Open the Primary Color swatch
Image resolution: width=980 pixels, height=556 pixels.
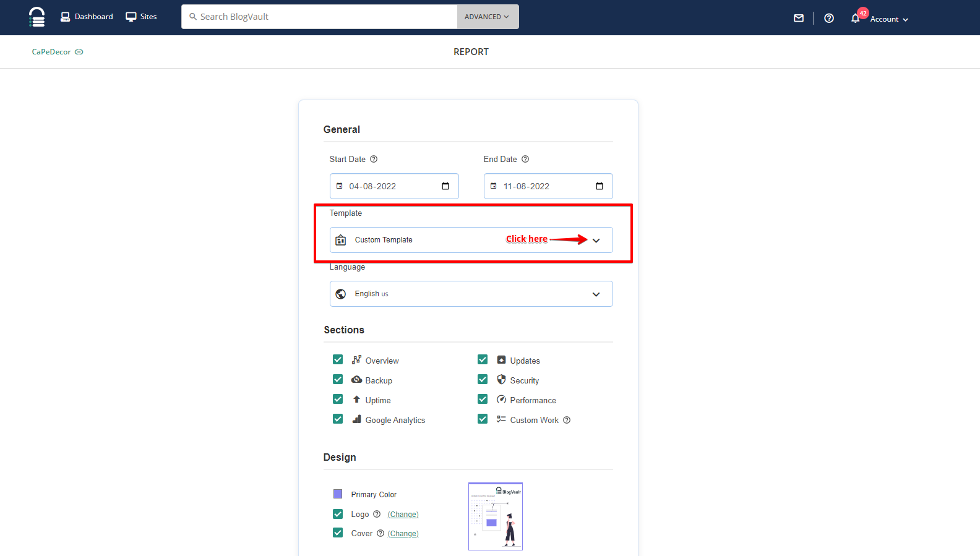(338, 494)
